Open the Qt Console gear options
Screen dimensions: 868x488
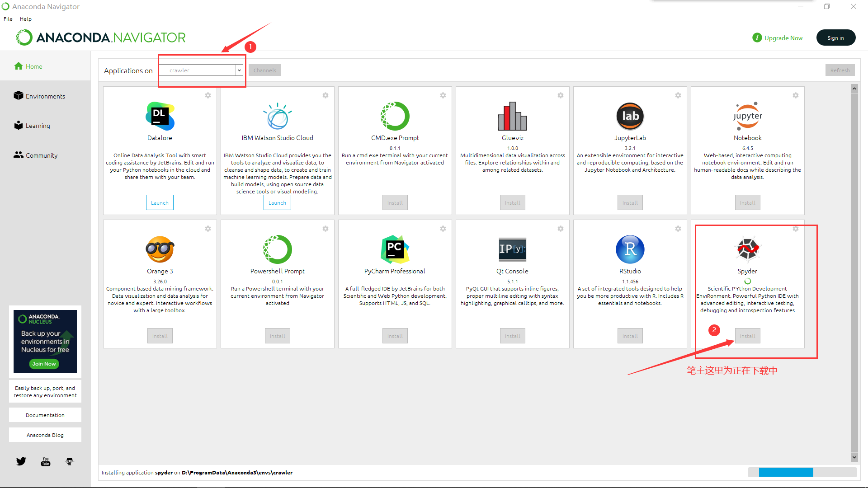click(x=561, y=229)
